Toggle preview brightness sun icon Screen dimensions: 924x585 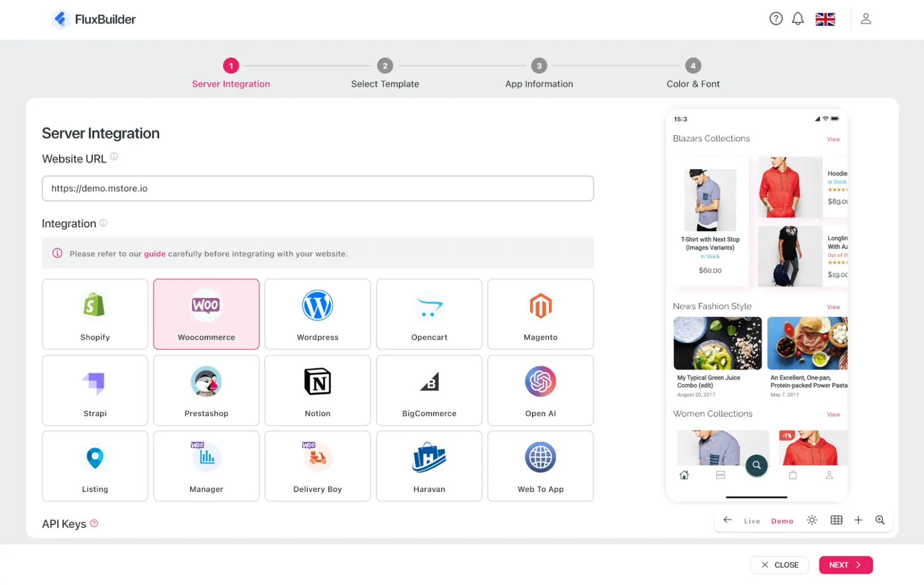pos(812,520)
